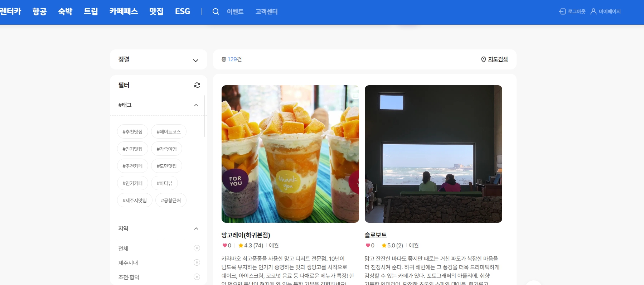Select the 전체 region radio button
This screenshot has height=285, width=644.
pyautogui.click(x=197, y=248)
